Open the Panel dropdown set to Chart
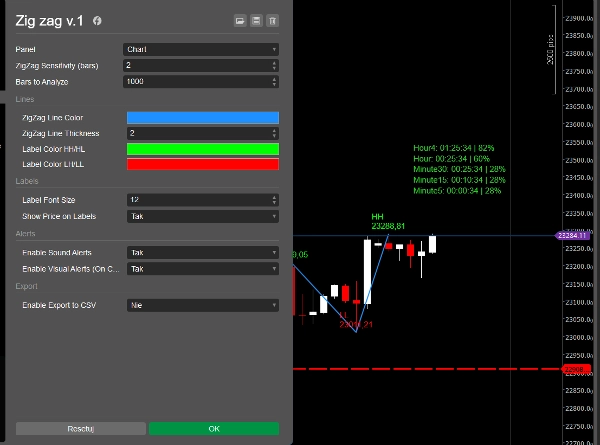Image resolution: width=600 pixels, height=445 pixels. (201, 49)
